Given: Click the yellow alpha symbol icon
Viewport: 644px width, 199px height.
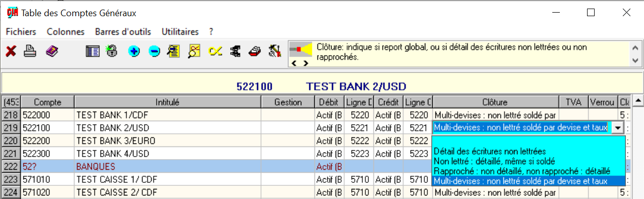Looking at the screenshot, I should [x=215, y=51].
